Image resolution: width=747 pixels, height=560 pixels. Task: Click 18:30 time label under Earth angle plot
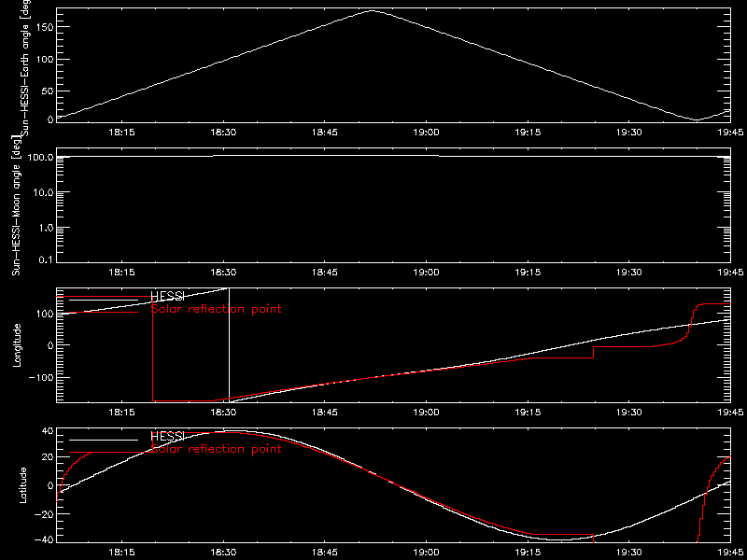coord(223,133)
